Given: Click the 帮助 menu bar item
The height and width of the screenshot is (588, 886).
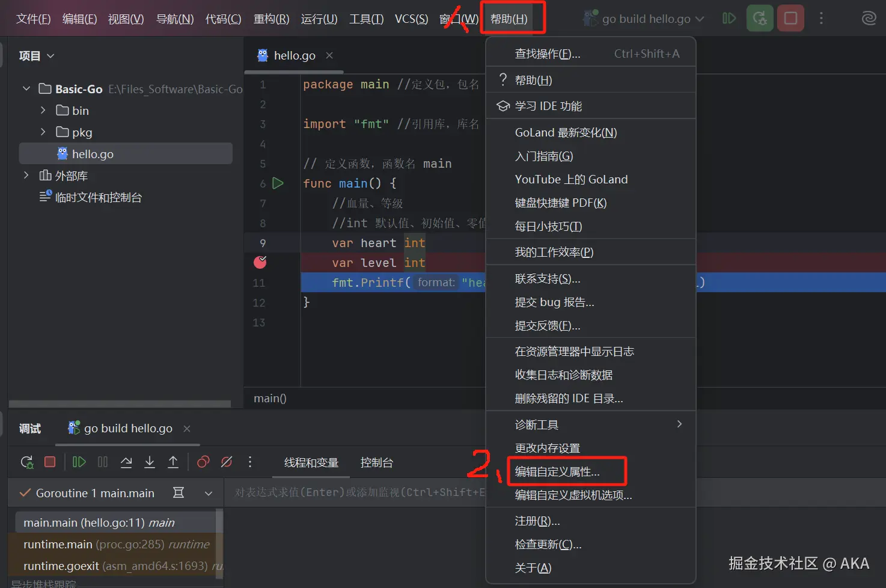Looking at the screenshot, I should [x=509, y=19].
